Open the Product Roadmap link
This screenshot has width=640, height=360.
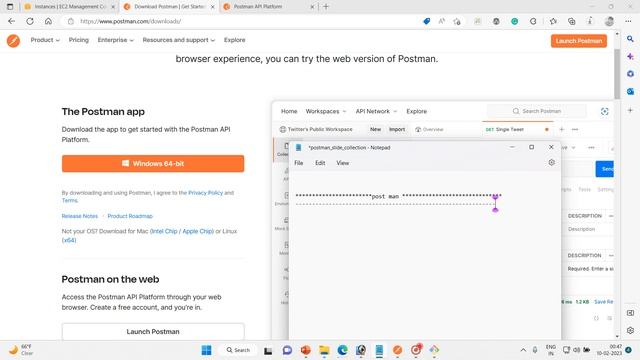(x=130, y=216)
